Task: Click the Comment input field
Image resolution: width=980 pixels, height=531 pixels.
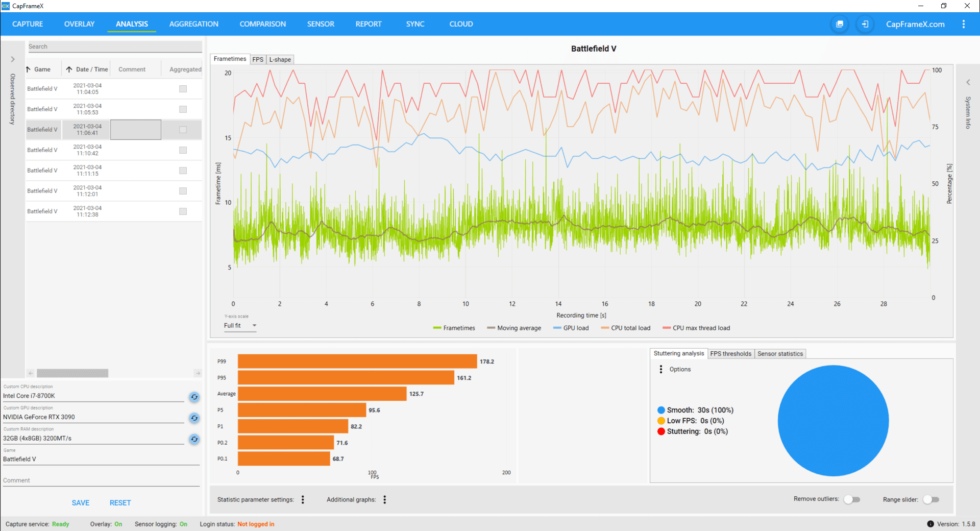Action: [x=101, y=480]
